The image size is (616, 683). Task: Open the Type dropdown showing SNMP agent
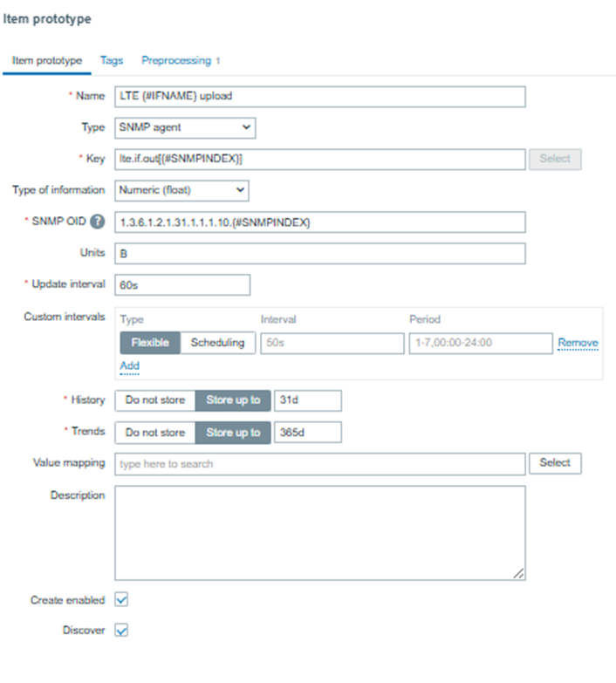pos(185,127)
